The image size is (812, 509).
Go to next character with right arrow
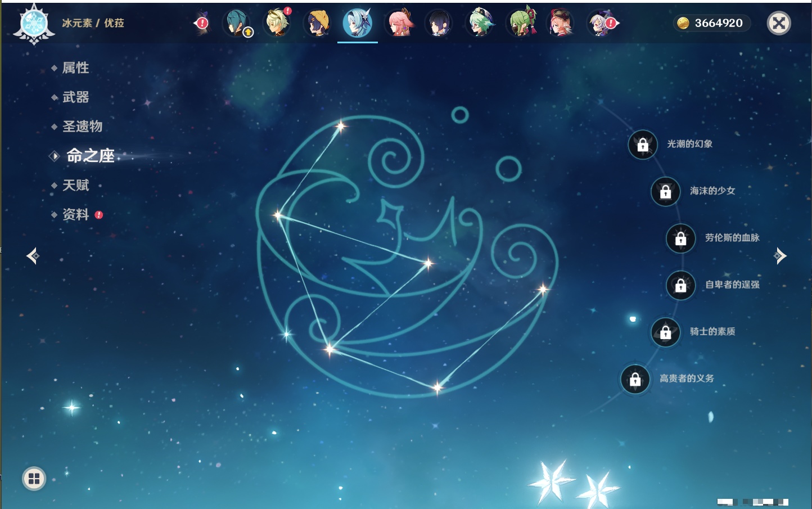780,256
